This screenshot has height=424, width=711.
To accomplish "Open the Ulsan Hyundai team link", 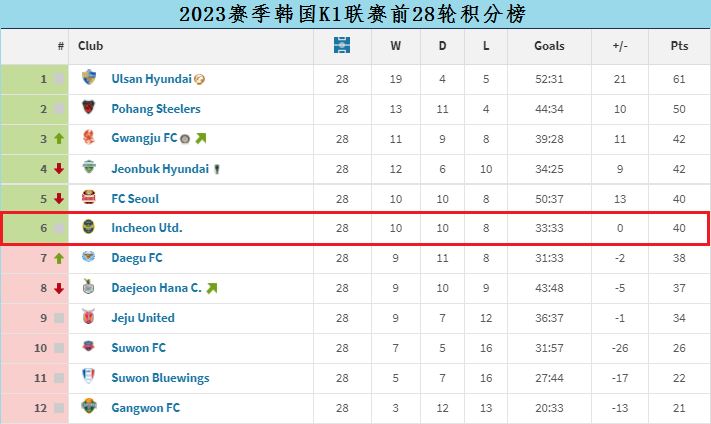I will (x=151, y=79).
